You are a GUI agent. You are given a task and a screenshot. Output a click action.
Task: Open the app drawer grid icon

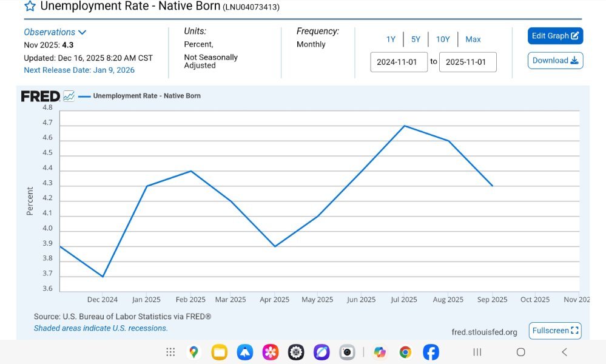(170, 352)
